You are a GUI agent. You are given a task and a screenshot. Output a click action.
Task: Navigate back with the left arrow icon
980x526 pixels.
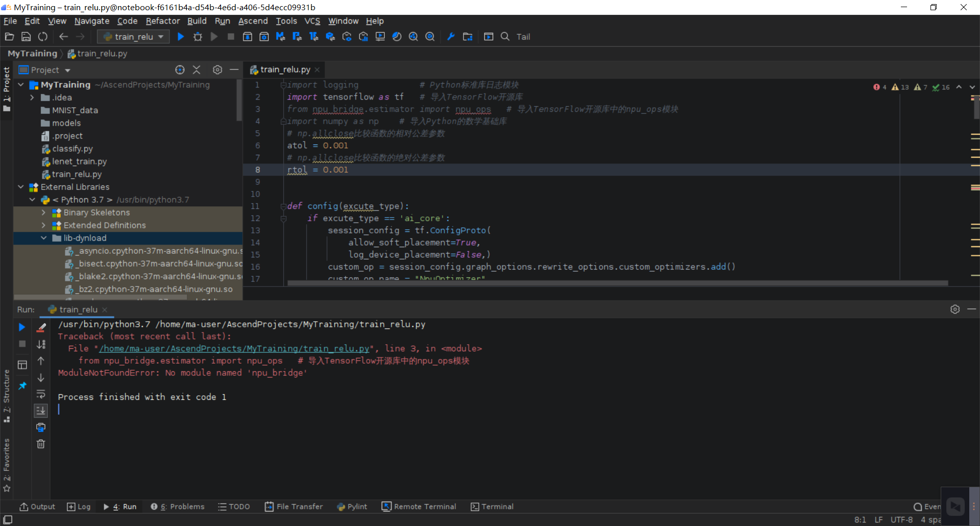(63, 37)
